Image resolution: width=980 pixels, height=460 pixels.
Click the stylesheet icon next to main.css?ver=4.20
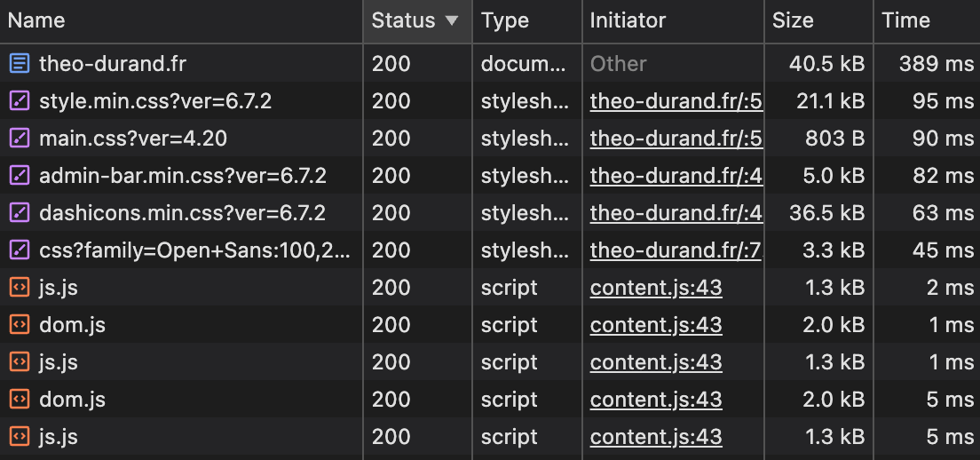20,139
